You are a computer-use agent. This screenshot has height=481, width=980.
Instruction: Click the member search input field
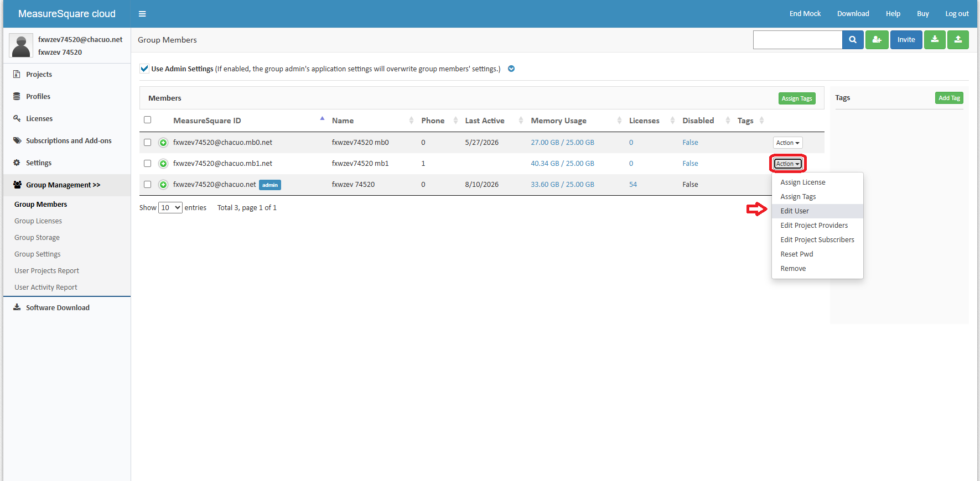click(797, 40)
